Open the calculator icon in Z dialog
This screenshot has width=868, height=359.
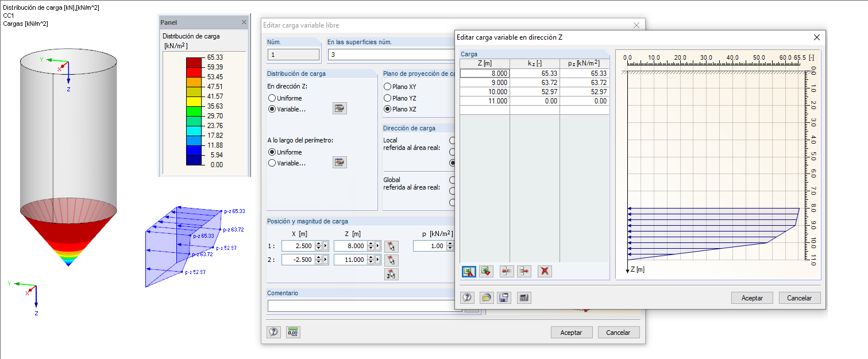(x=523, y=298)
